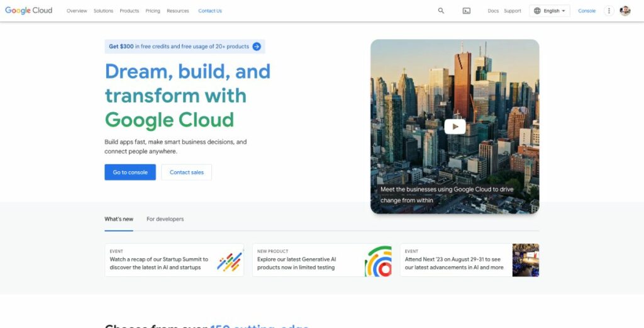Open the Pricing menu item
The height and width of the screenshot is (328, 644).
point(153,11)
